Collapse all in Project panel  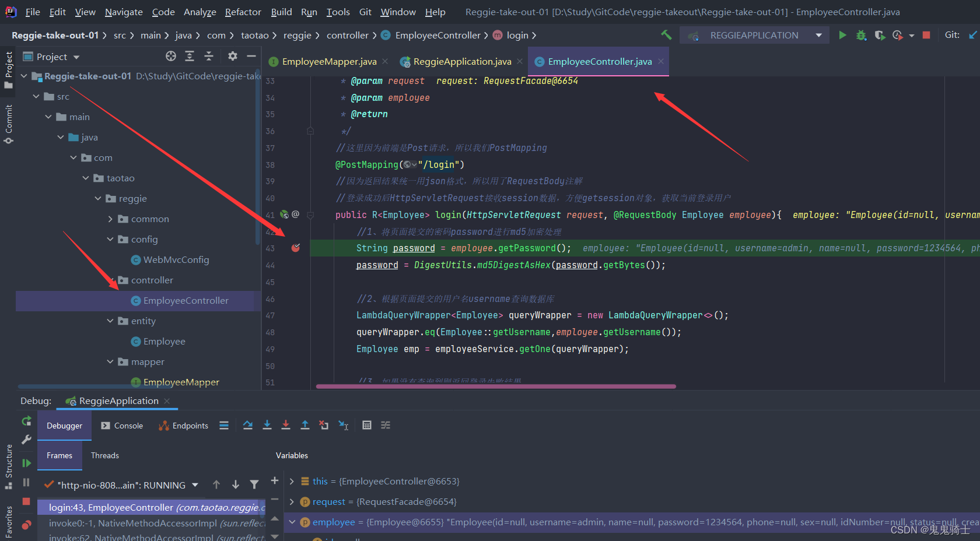point(209,56)
